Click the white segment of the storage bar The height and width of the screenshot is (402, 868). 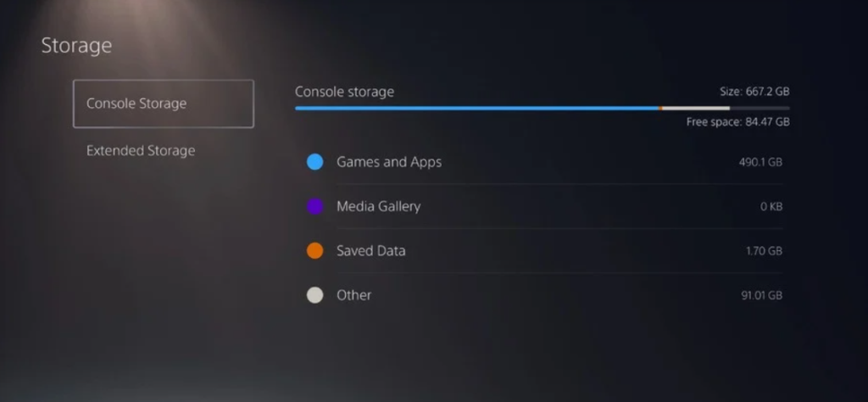pyautogui.click(x=696, y=108)
